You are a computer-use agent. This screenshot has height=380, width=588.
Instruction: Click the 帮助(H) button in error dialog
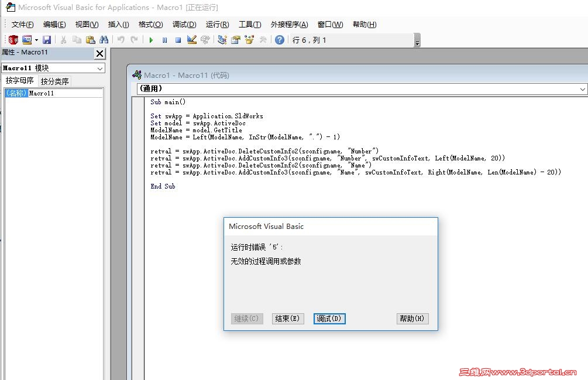pos(412,319)
